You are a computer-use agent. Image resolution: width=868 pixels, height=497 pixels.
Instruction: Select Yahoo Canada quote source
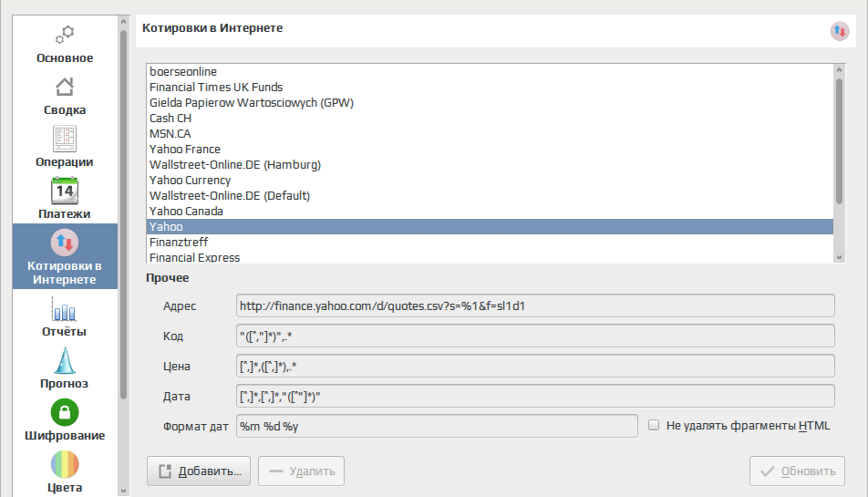[x=490, y=211]
